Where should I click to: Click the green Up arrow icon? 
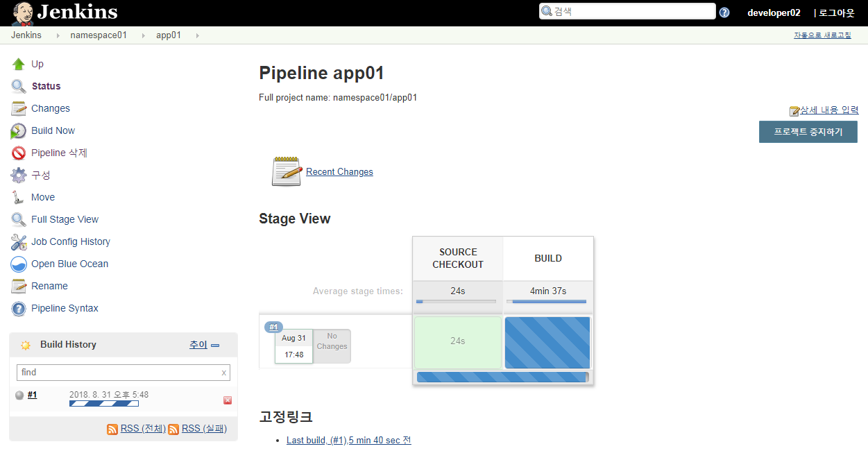[19, 65]
